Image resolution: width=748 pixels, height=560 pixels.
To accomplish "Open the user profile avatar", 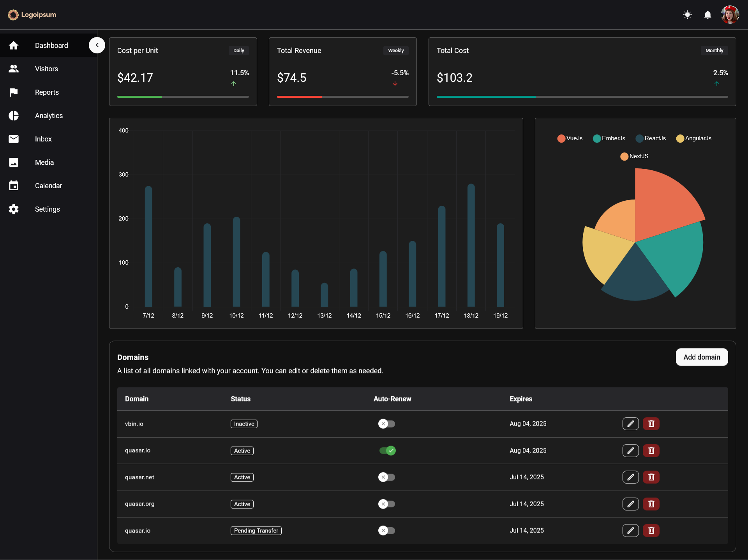I will 730,15.
